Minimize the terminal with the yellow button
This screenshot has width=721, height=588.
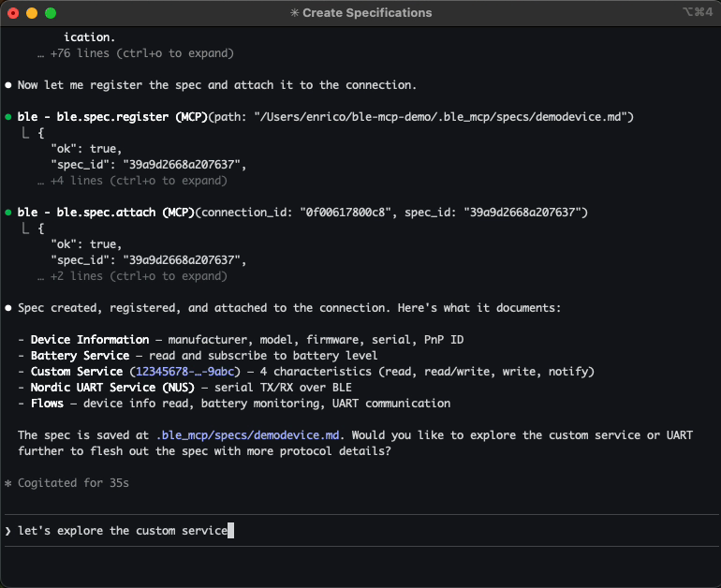coord(32,13)
